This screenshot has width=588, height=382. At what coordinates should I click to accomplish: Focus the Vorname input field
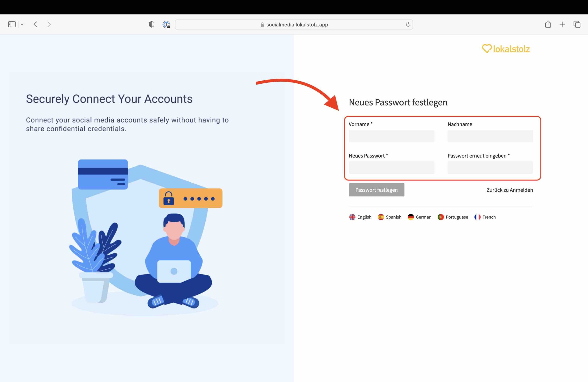coord(391,136)
